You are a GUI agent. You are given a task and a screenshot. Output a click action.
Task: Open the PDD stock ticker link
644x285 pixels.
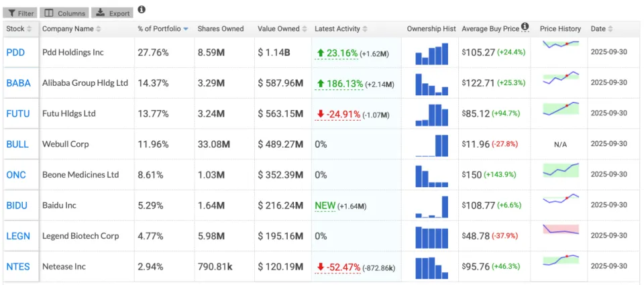pyautogui.click(x=15, y=52)
